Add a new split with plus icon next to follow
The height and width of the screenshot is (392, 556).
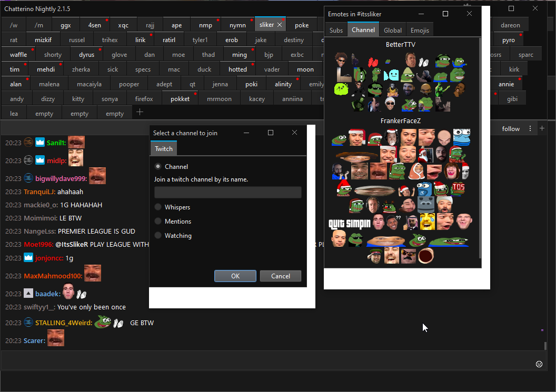tap(542, 128)
